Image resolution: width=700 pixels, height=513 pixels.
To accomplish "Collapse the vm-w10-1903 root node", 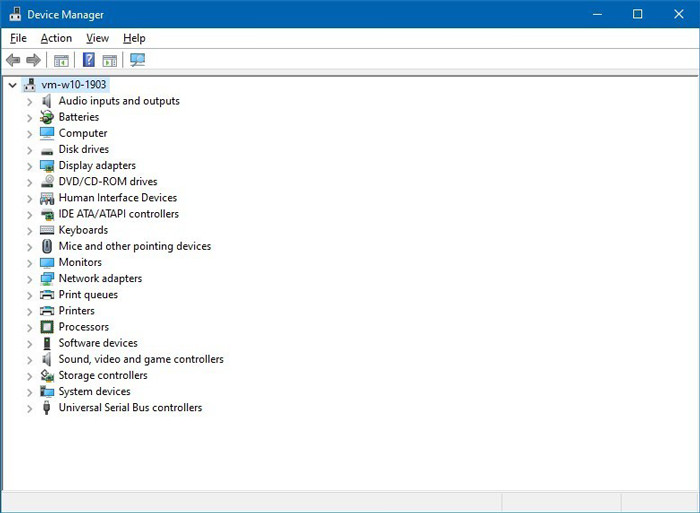I will pos(12,85).
